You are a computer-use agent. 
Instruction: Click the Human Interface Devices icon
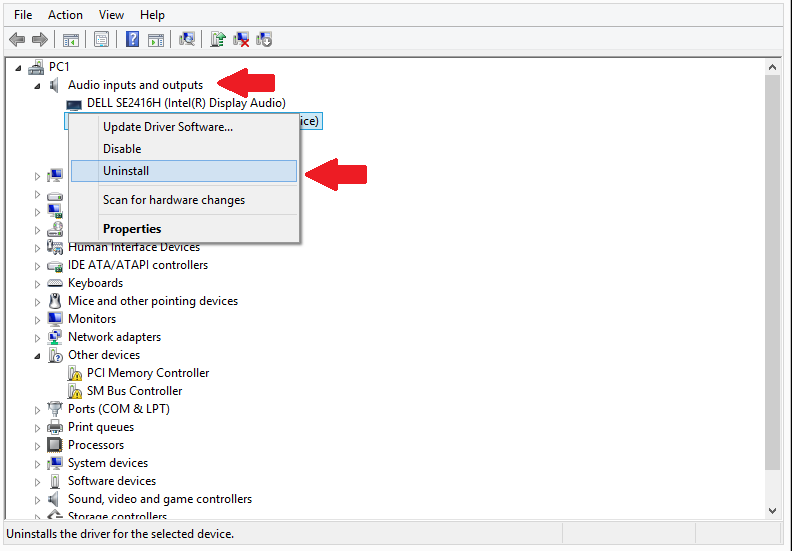point(55,247)
